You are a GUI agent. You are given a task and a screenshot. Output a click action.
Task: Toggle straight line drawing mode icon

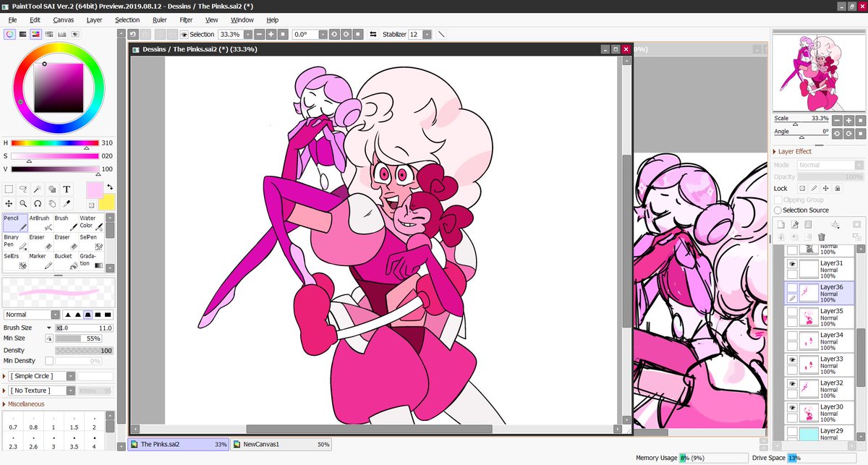(441, 34)
